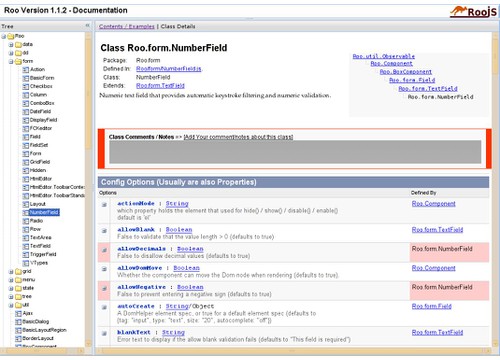Expand the menu folder node
500x360 pixels.
(11, 280)
